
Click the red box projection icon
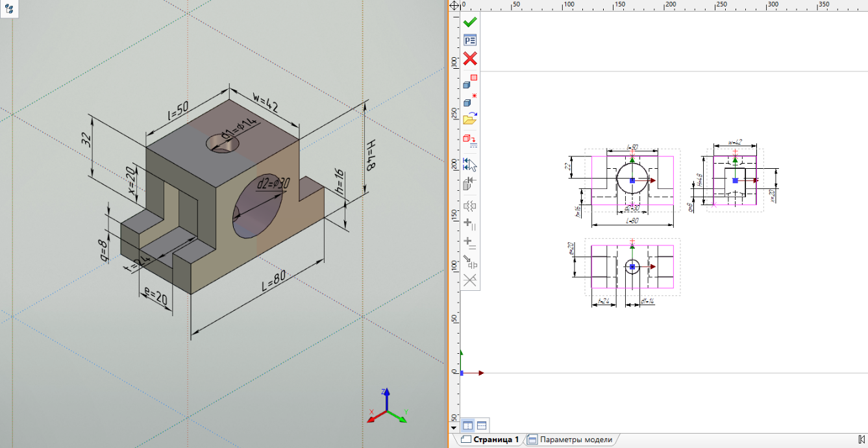[469, 140]
